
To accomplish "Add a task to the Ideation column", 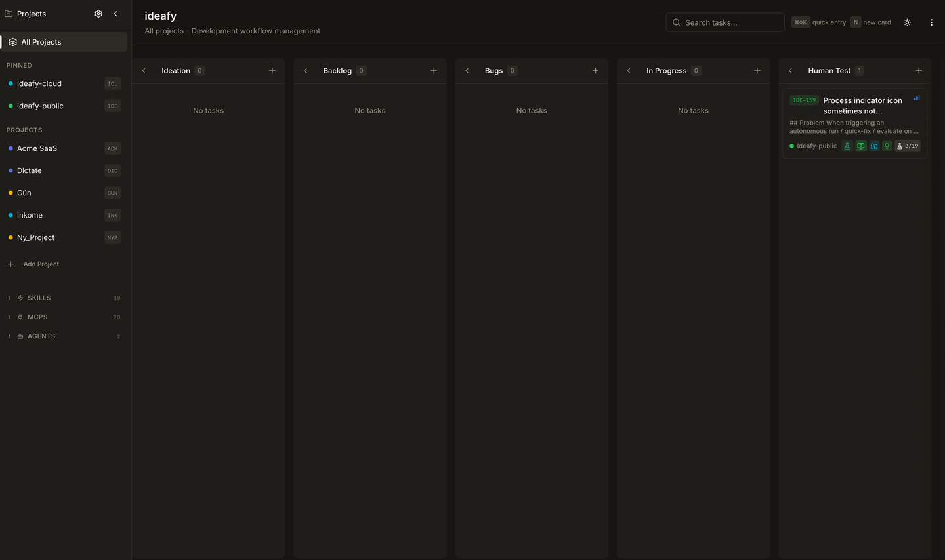I will (272, 71).
